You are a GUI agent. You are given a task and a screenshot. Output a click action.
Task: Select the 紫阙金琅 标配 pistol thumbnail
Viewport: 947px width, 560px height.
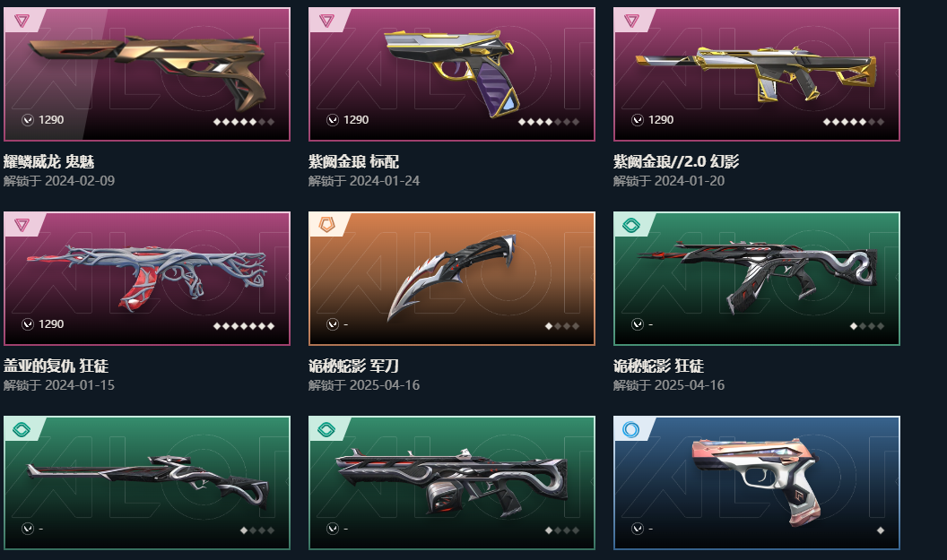(452, 74)
